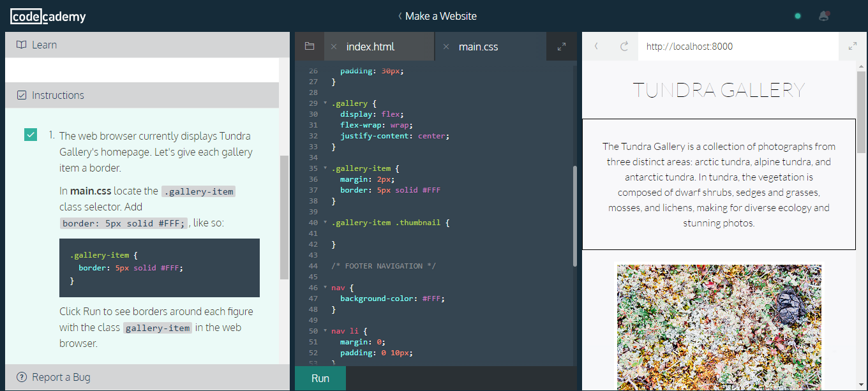
Task: Open the file browser folder icon
Action: 310,46
